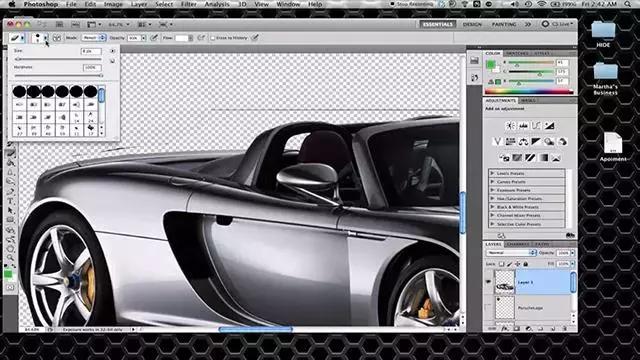This screenshot has width=640, height=360.
Task: Select the Brightness/Contrast adjustment icon
Action: click(510, 126)
